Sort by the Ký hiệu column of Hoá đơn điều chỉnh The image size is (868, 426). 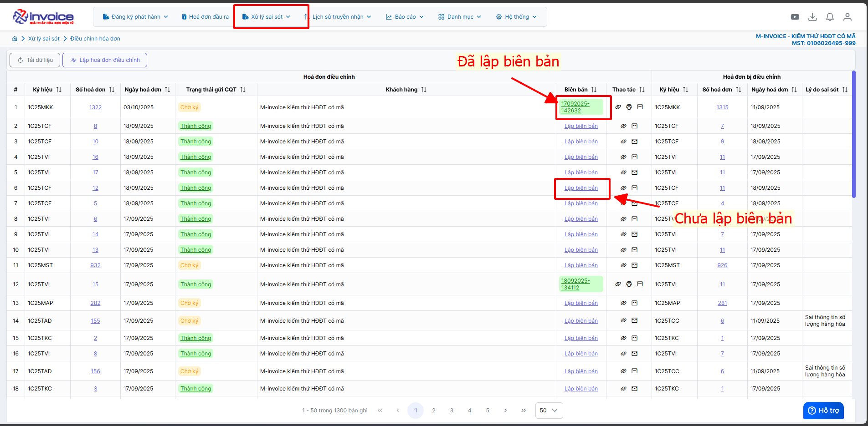(x=59, y=90)
